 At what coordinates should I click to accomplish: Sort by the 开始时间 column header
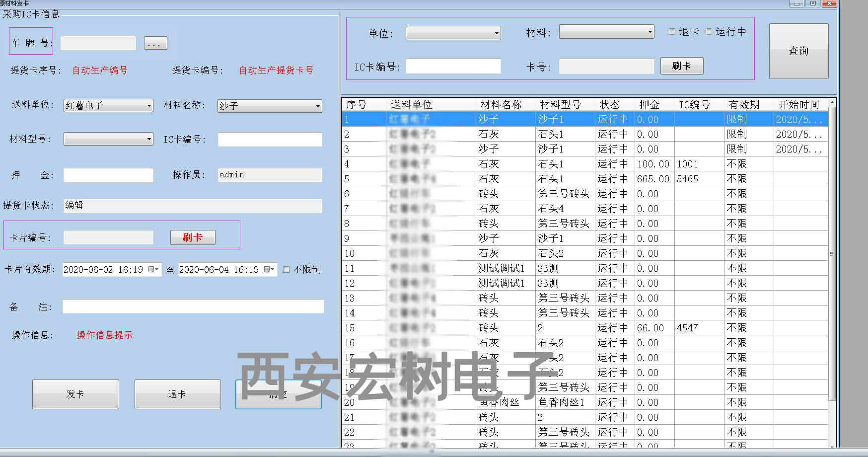pyautogui.click(x=800, y=105)
